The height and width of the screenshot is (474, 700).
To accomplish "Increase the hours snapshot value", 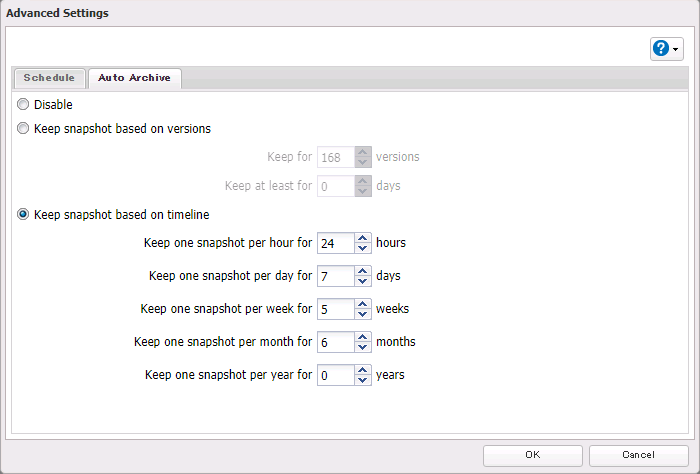I will [x=362, y=238].
